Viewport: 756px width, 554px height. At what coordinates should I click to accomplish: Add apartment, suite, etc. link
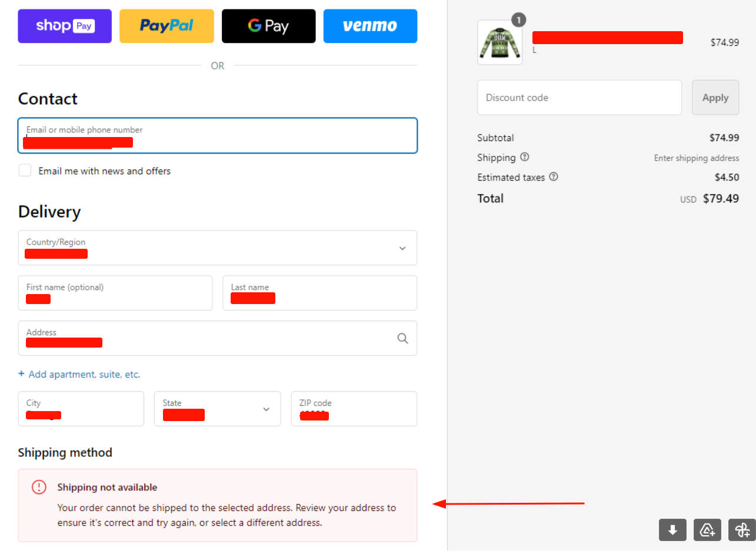(79, 374)
